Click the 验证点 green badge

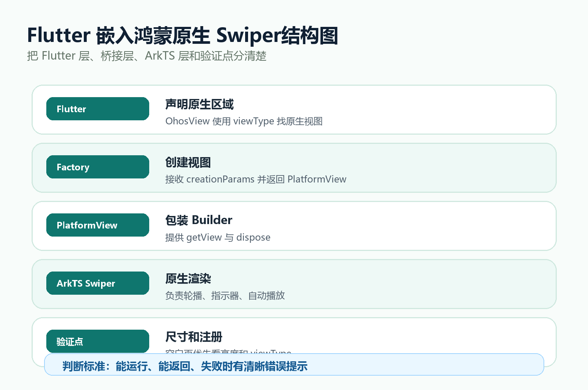(x=98, y=341)
